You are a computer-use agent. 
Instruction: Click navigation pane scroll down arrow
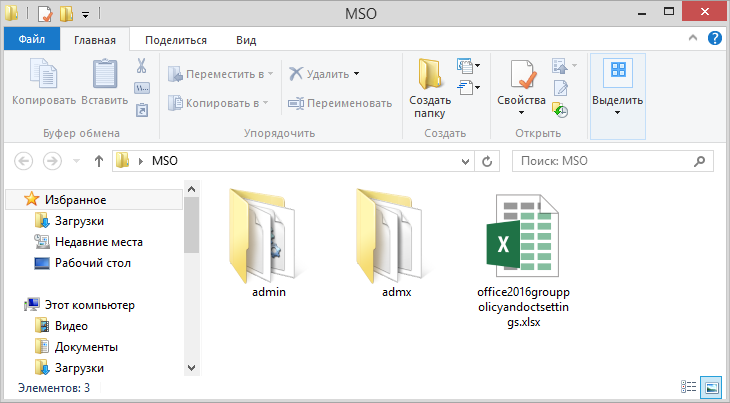191,368
